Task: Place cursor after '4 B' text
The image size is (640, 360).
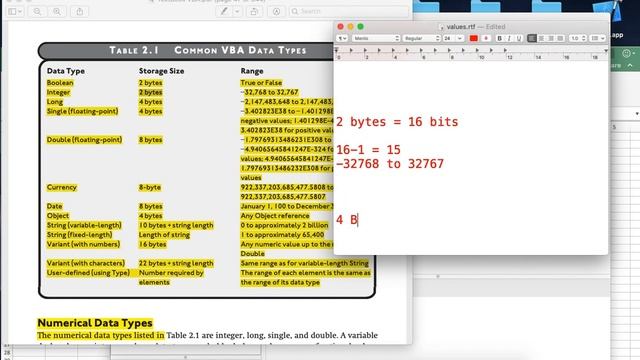Action: tap(358, 220)
